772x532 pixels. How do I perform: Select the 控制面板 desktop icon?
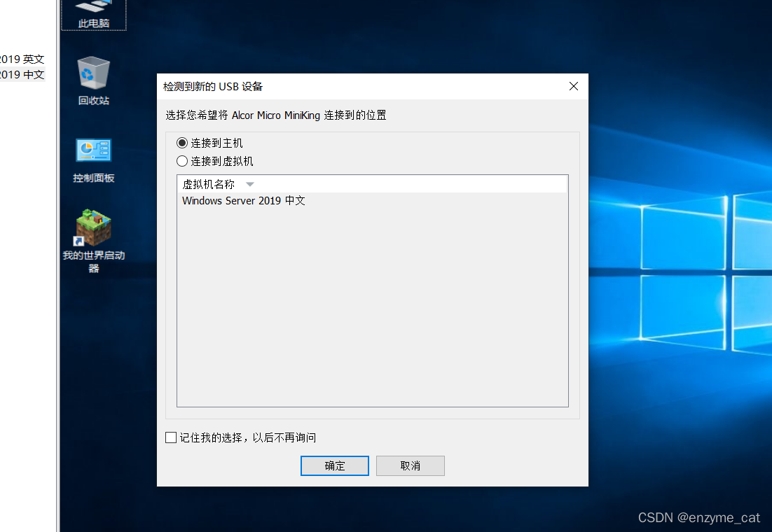point(94,160)
